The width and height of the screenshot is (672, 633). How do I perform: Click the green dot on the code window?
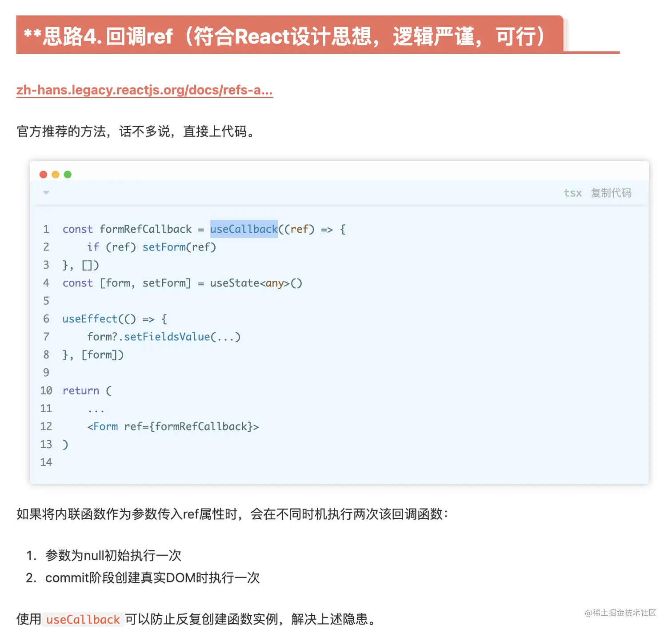(x=68, y=175)
